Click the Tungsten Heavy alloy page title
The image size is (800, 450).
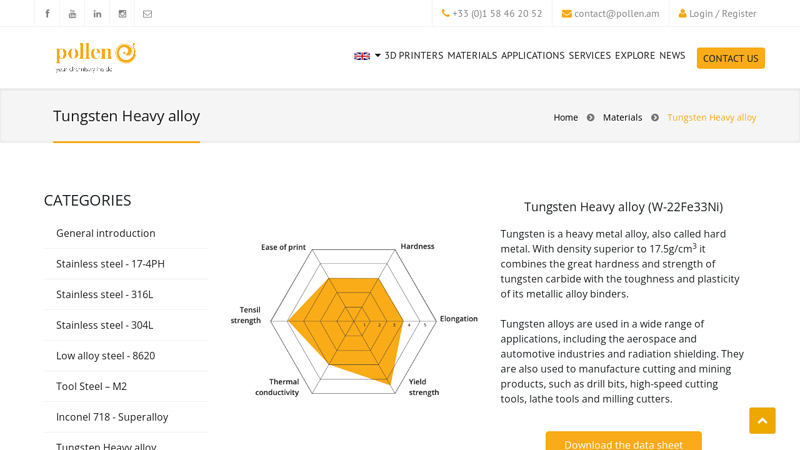pos(127,116)
